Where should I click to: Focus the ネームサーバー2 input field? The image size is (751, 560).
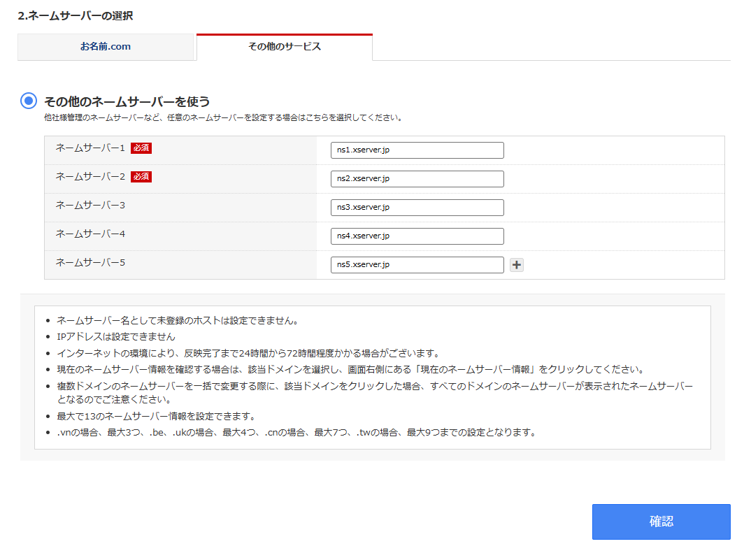pyautogui.click(x=417, y=179)
